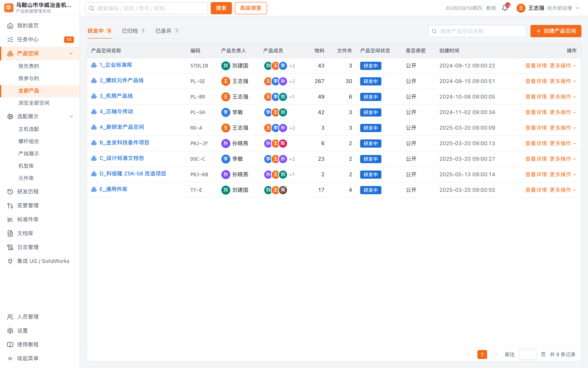Click the 高级搜索 button
This screenshot has height=368, width=588.
[x=251, y=8]
